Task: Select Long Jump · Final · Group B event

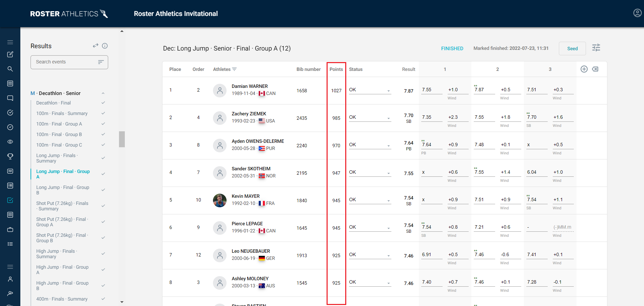Action: 62,190
